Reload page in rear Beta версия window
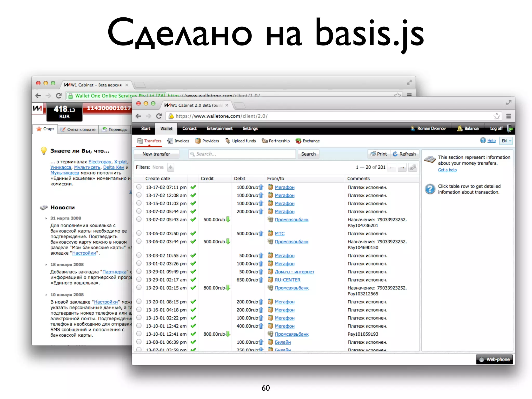This screenshot has width=532, height=399. coord(59,96)
